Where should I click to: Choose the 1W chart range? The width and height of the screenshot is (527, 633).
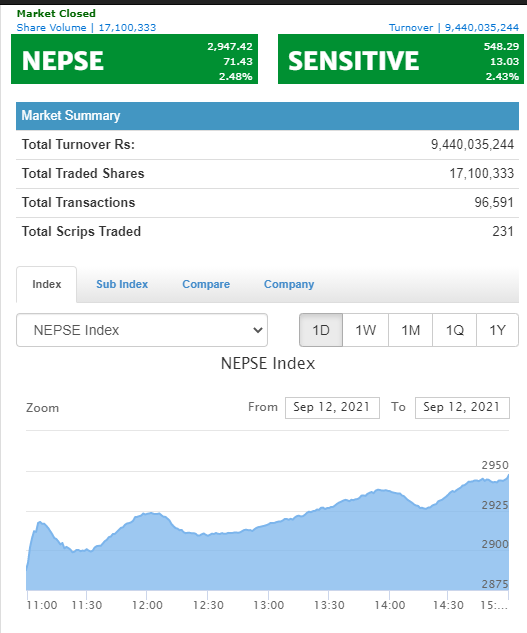click(365, 330)
